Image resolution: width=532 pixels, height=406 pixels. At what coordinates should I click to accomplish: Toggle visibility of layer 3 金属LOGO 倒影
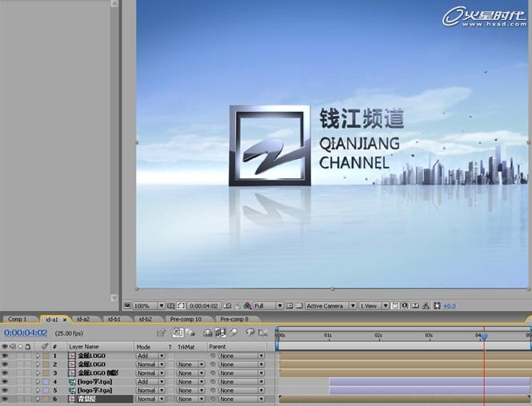point(5,372)
